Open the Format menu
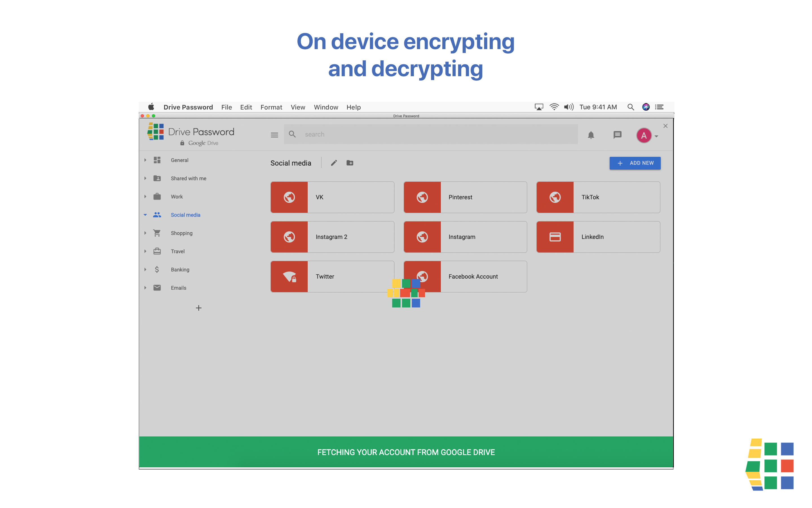This screenshot has width=812, height=508. (x=271, y=107)
